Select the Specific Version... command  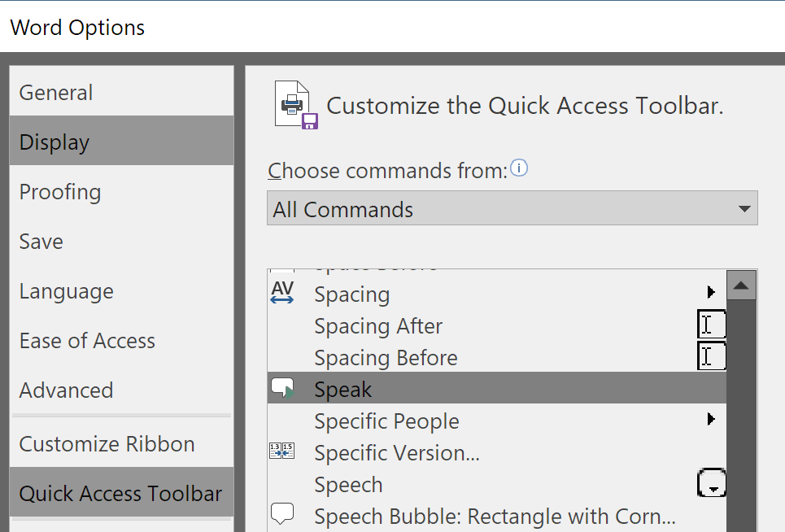coord(396,453)
